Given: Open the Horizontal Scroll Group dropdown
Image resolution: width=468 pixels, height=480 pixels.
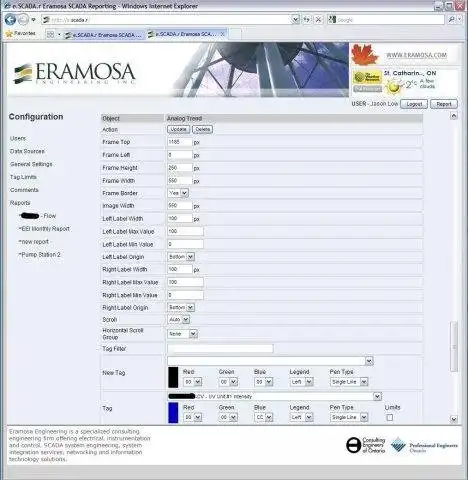Looking at the screenshot, I should (x=183, y=334).
